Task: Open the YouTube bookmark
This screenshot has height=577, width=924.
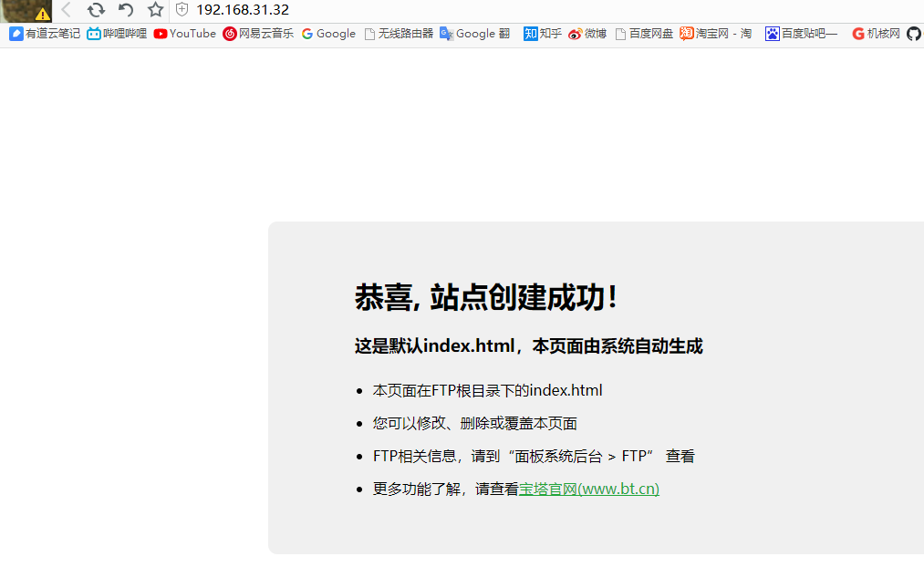Action: 185,34
